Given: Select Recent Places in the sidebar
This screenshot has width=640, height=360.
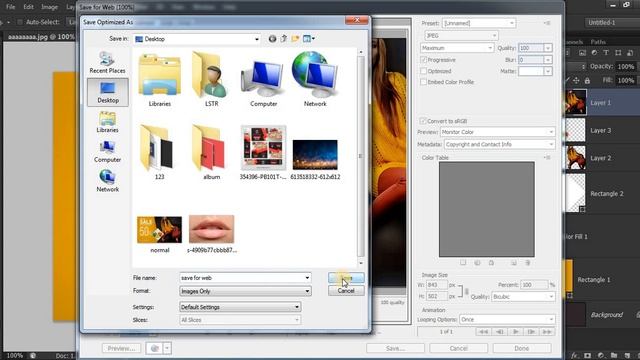Looking at the screenshot, I should 107,62.
